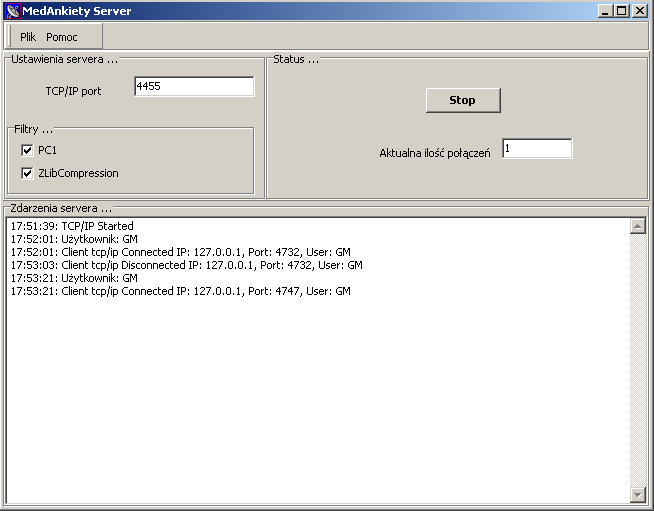Toggle the ZLibCompression filter checkbox
Image resolution: width=654 pixels, height=511 pixels.
click(x=28, y=173)
